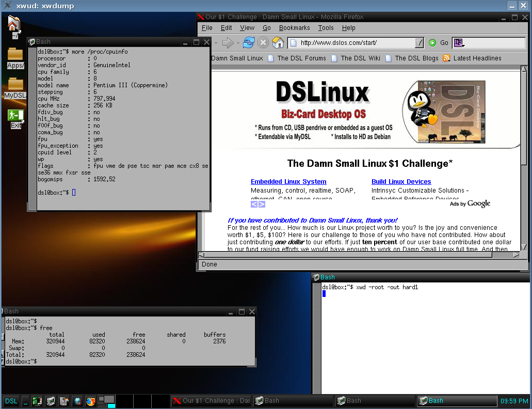Click Firefox vertical scrollbar down arrow
The width and height of the screenshot is (532, 409).
pyautogui.click(x=524, y=247)
